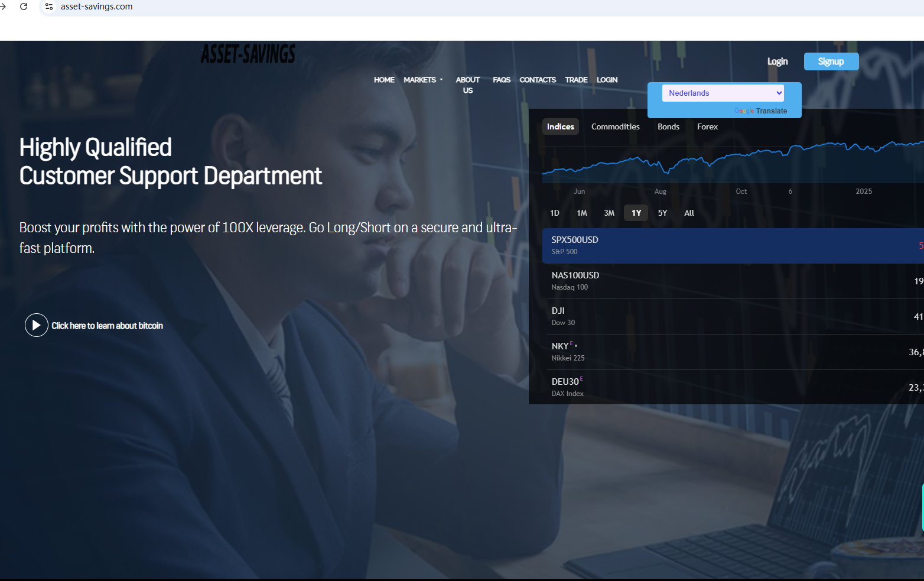This screenshot has height=581, width=924.
Task: Select the 1Y chart range
Action: pyautogui.click(x=636, y=213)
